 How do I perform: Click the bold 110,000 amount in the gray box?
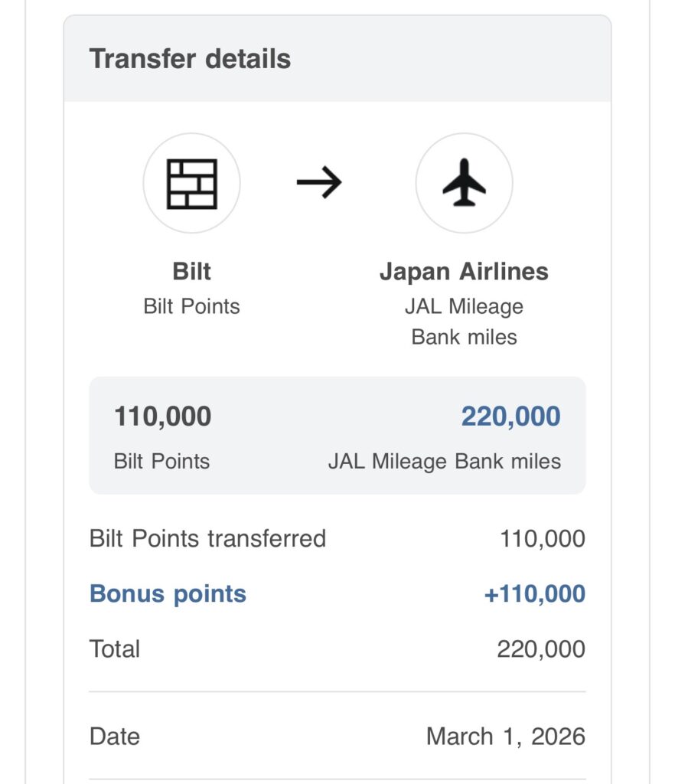(162, 416)
